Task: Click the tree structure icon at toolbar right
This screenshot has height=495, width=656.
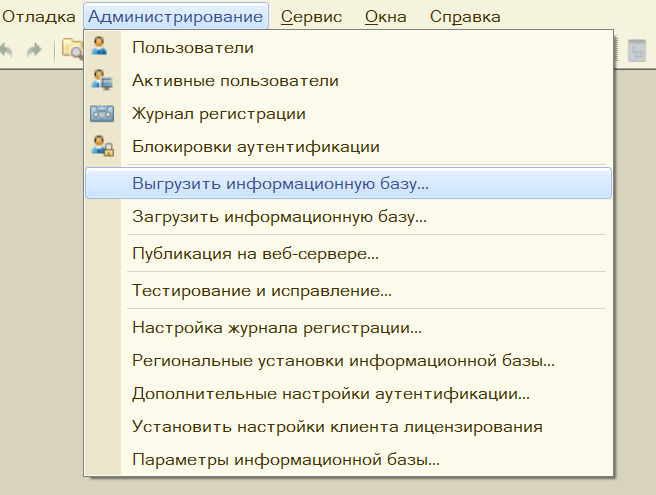Action: pos(637,51)
